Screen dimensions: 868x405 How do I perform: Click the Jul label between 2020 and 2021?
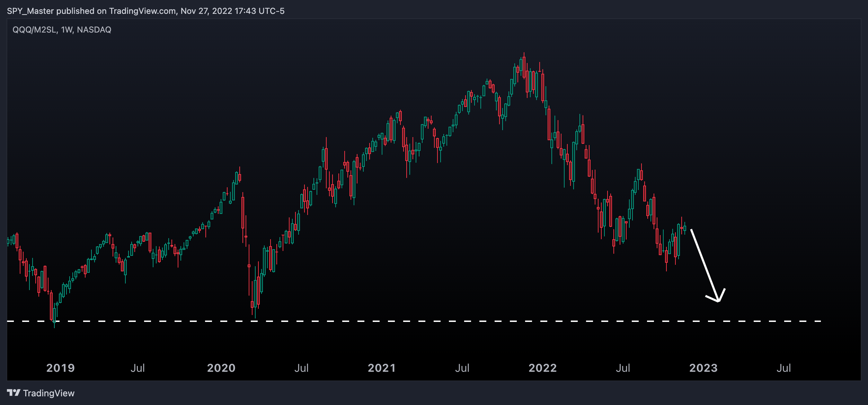coord(301,368)
